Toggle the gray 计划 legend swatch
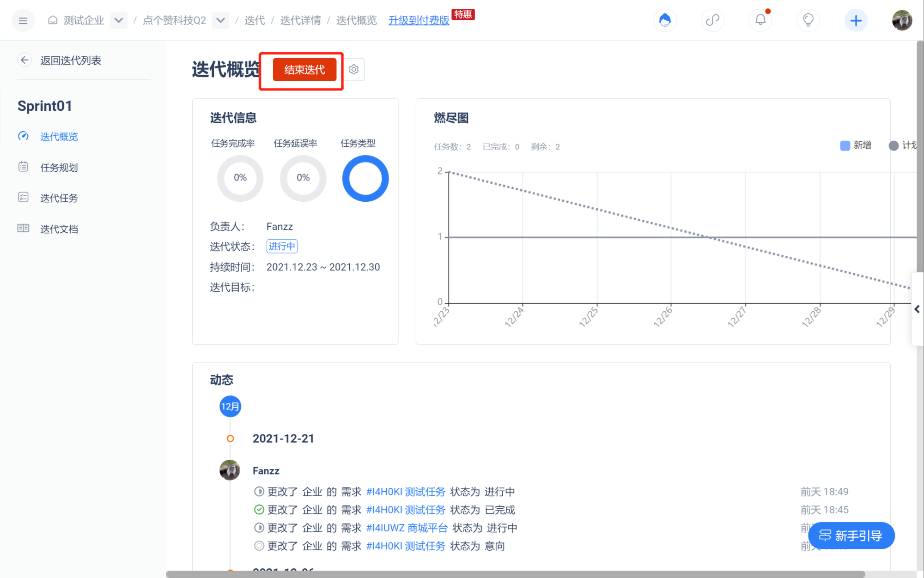Viewport: 924px width, 578px height. 894,146
